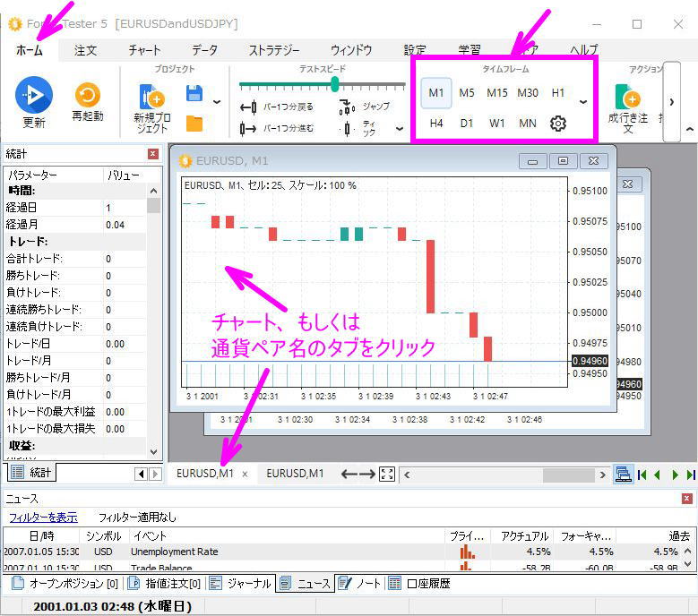Jump to chart end blue-green arrow
The image size is (698, 616).
click(x=691, y=475)
